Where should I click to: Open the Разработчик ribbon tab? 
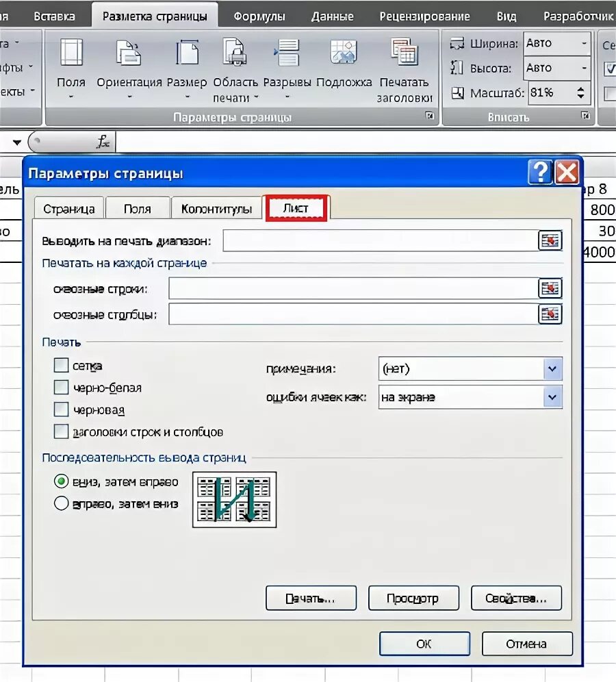(578, 16)
